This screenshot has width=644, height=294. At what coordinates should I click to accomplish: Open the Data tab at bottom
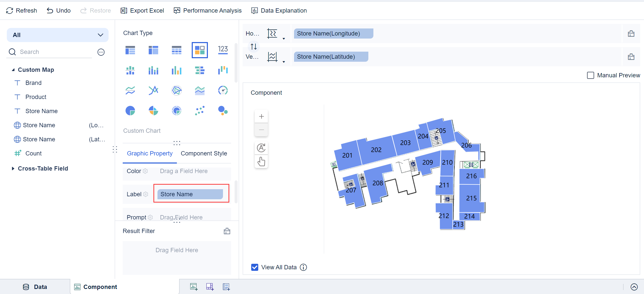click(x=35, y=287)
